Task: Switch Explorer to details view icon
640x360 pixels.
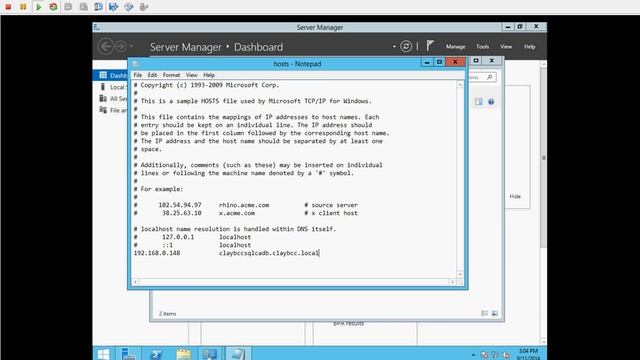Action: pyautogui.click(x=484, y=313)
